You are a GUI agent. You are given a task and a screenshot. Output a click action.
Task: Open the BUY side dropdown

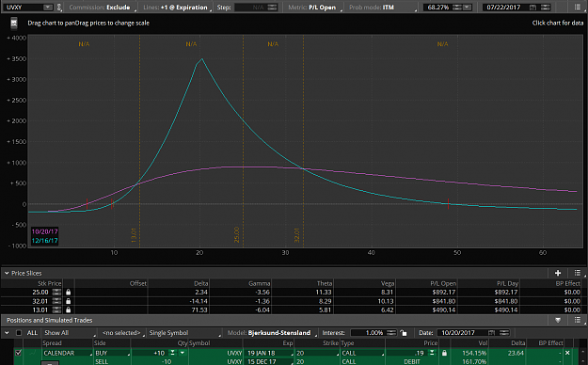pyautogui.click(x=111, y=353)
